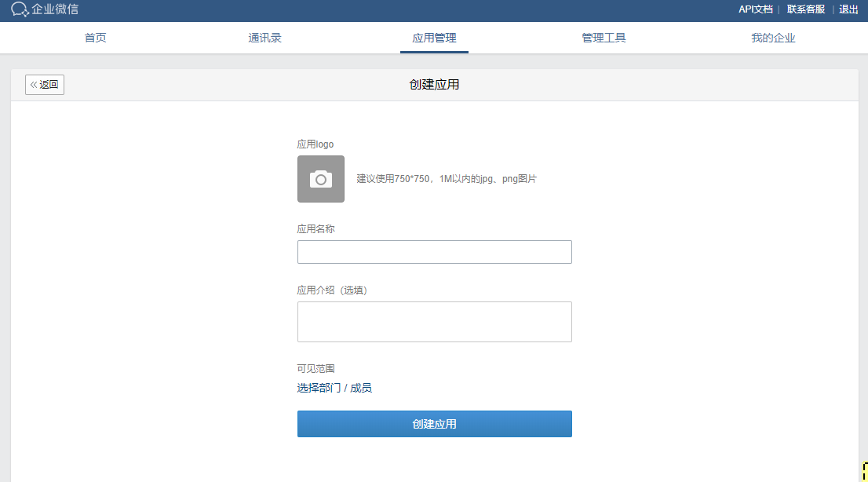Open the 首页 tab

pyautogui.click(x=95, y=38)
